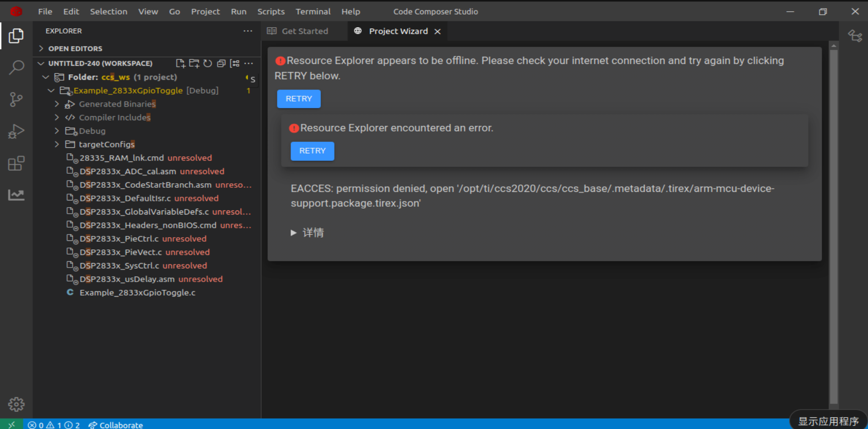Expand the Generated Binaries node
This screenshot has width=868, height=429.
(57, 104)
